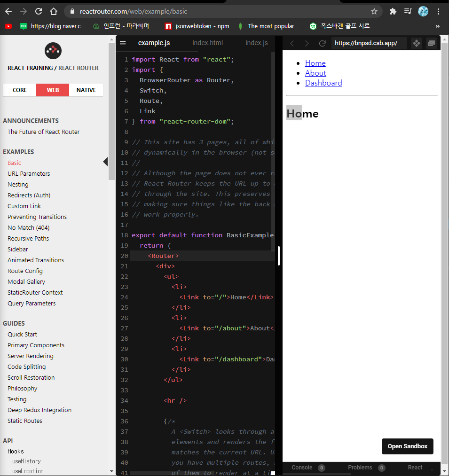Open the Scroll Restoration guide
The height and width of the screenshot is (476, 449).
coord(31,378)
